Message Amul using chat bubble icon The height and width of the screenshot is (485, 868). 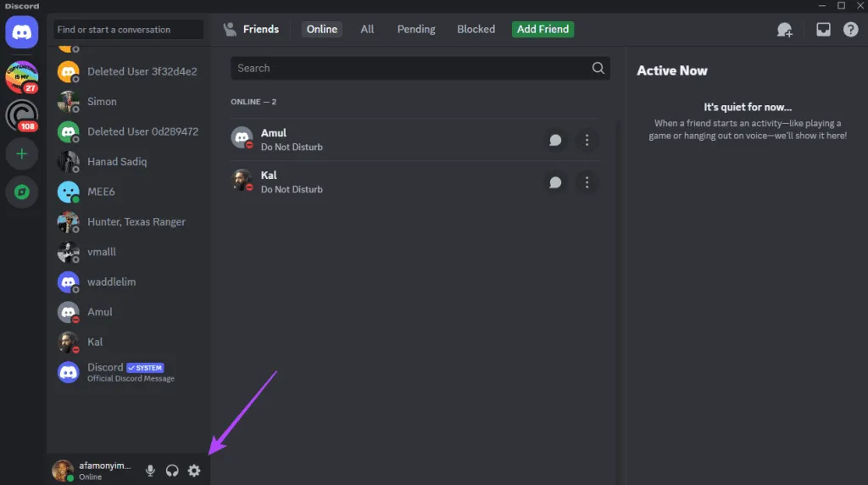[555, 140]
